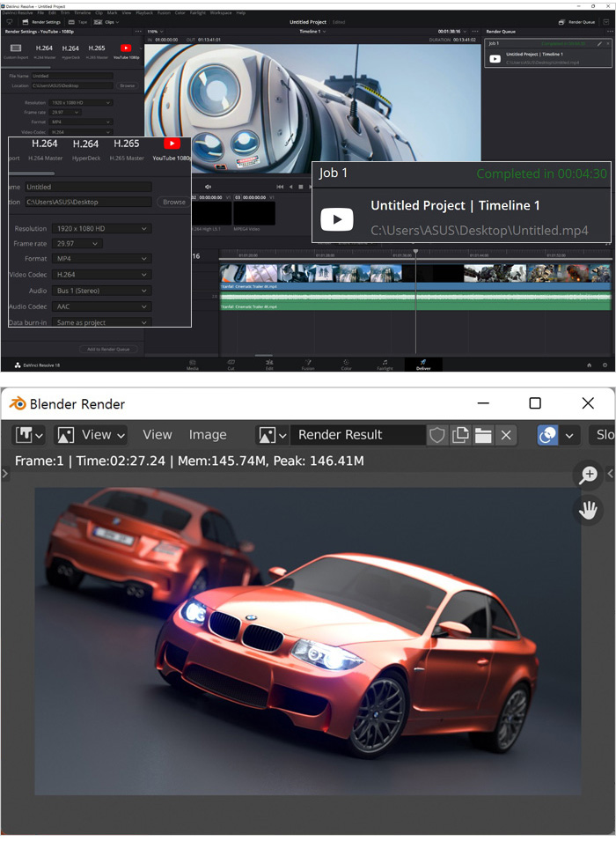The image size is (616, 841).
Task: Switch to the Fairlight page tab
Action: tap(385, 365)
